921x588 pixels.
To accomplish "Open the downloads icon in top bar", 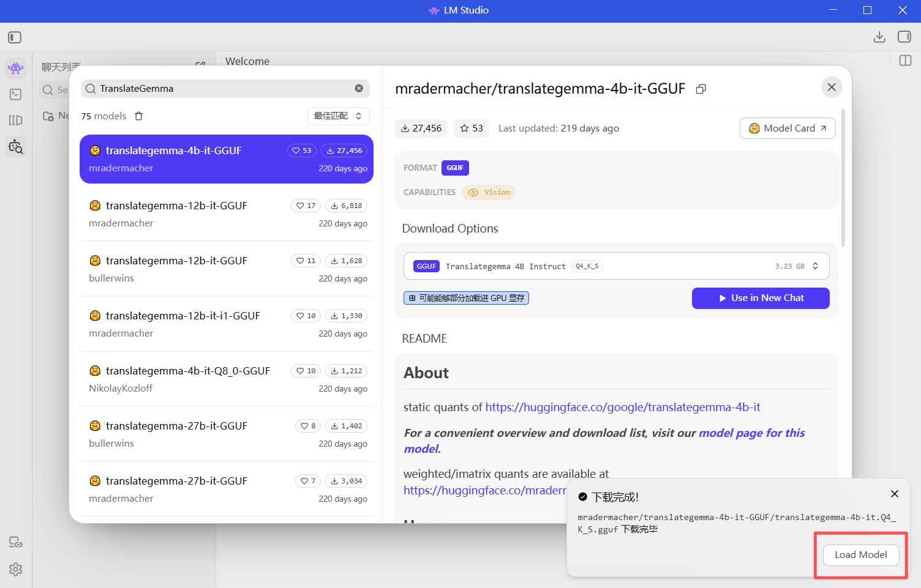I will 879,37.
